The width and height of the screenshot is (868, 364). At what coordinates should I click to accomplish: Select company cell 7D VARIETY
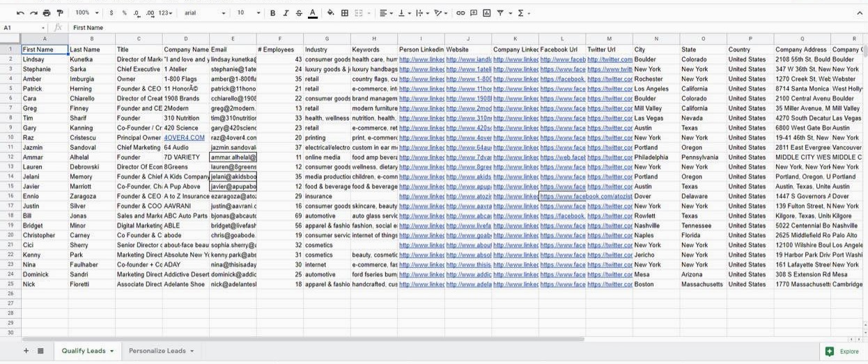click(186, 158)
